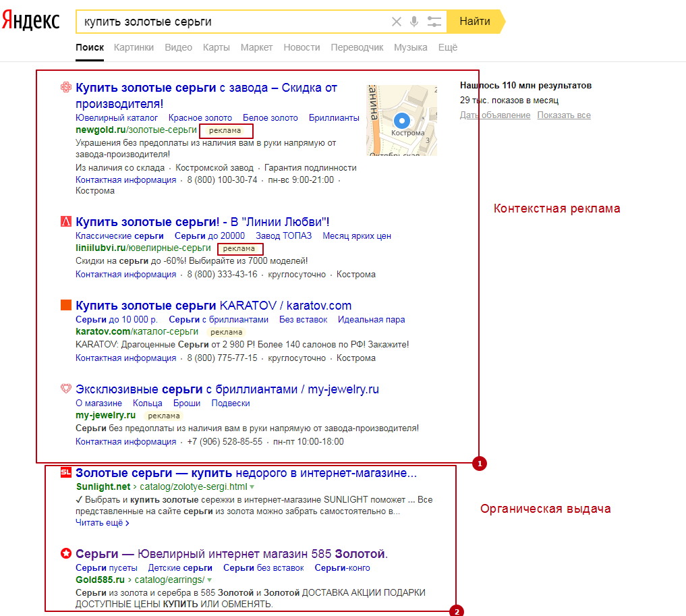
Task: Open the 'Серьги до 10 000 р.' sitelink
Action: (x=117, y=319)
